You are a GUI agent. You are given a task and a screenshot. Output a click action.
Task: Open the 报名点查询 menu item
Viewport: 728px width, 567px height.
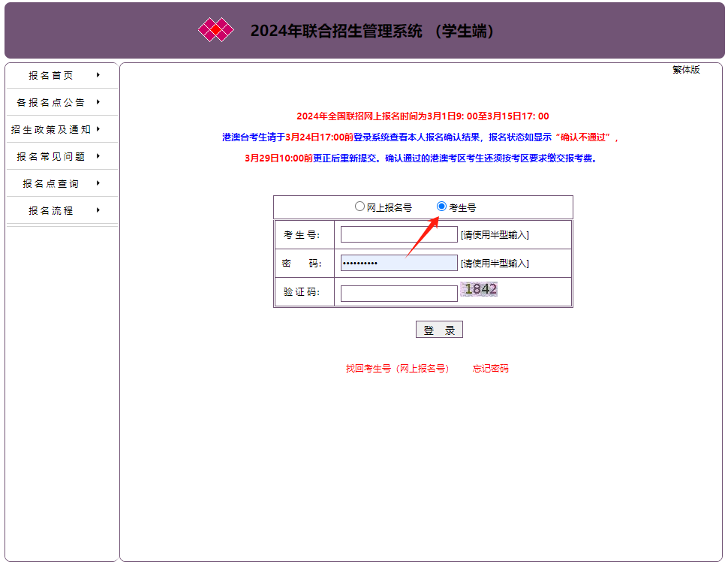click(x=51, y=183)
